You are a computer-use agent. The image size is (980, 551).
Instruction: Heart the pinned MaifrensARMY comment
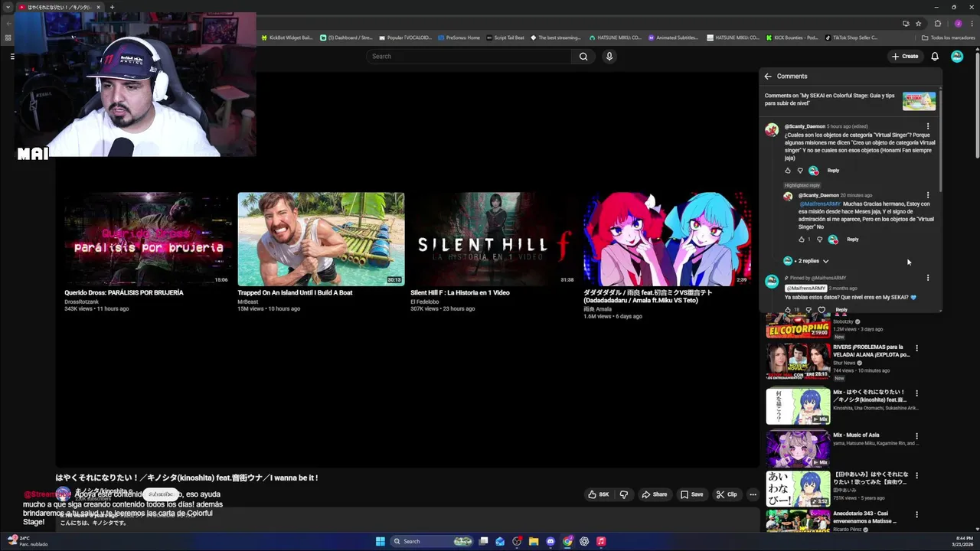[x=822, y=310]
